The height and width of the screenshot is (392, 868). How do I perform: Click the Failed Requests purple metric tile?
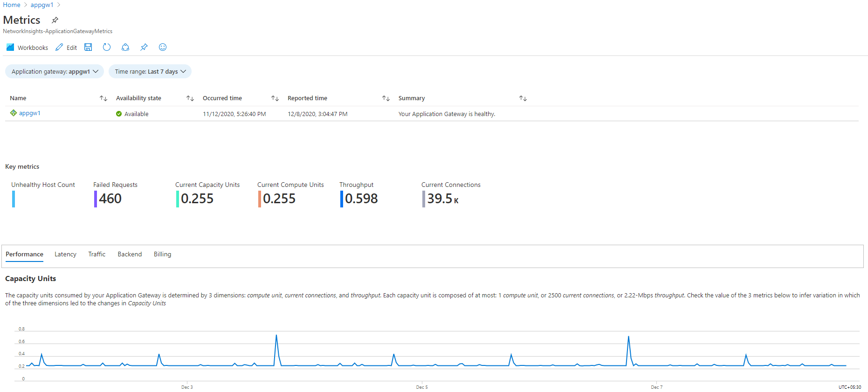[110, 198]
